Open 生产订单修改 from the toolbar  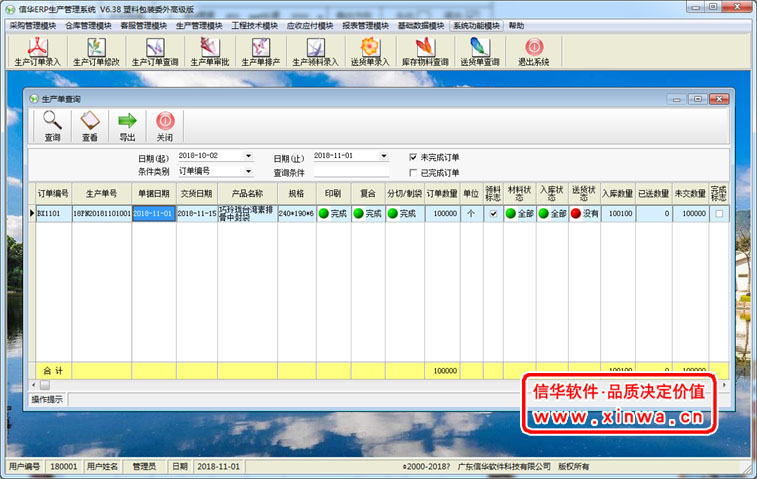click(95, 49)
